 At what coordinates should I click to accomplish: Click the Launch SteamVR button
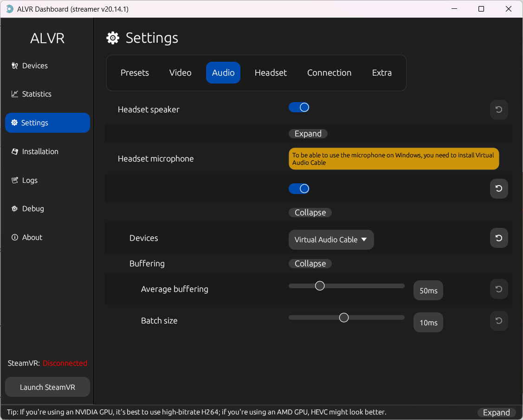pyautogui.click(x=47, y=387)
